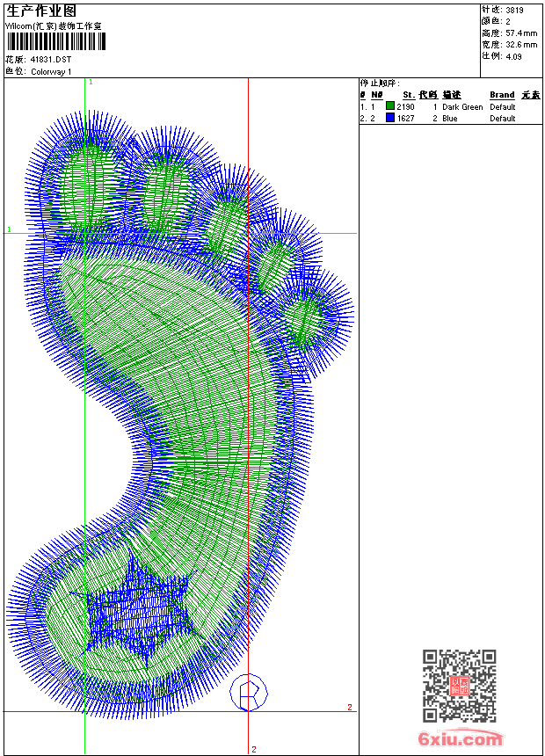Click the Blue thread color swatch
The width and height of the screenshot is (545, 756).
(x=390, y=118)
